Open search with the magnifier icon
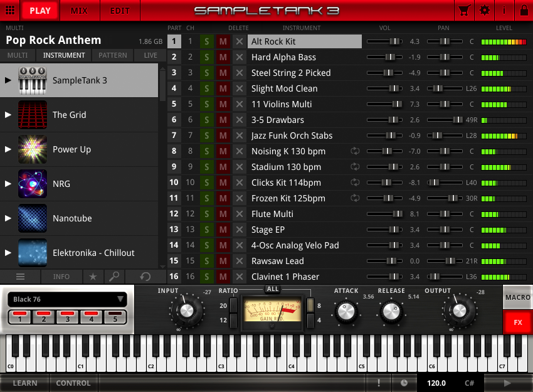Image resolution: width=533 pixels, height=392 pixels. tap(114, 276)
